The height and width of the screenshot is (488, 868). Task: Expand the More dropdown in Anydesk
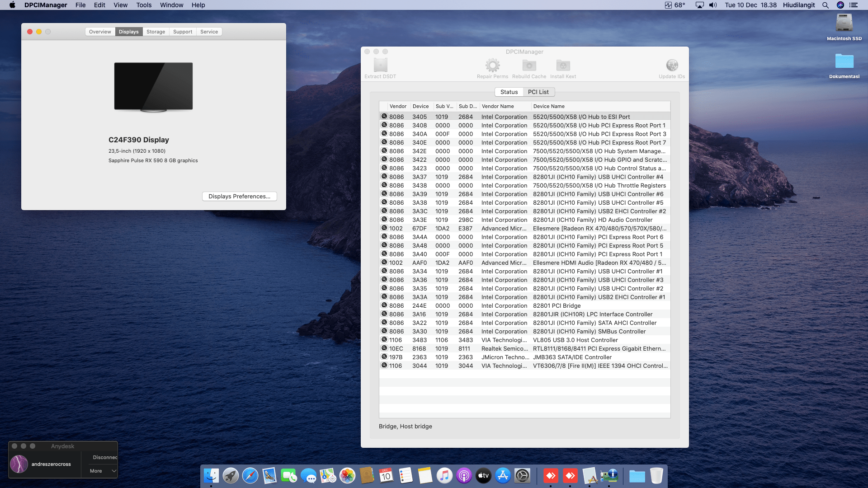coord(103,471)
